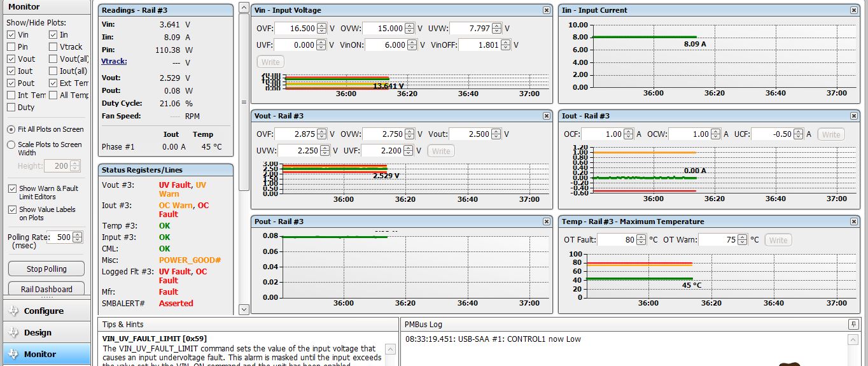Adjust the Vin OVW 15.000 spinner arrows
This screenshot has height=366, width=868.
(410, 29)
